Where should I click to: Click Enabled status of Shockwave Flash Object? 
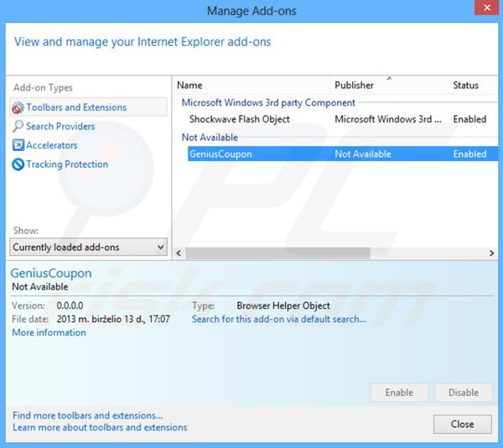(x=469, y=119)
